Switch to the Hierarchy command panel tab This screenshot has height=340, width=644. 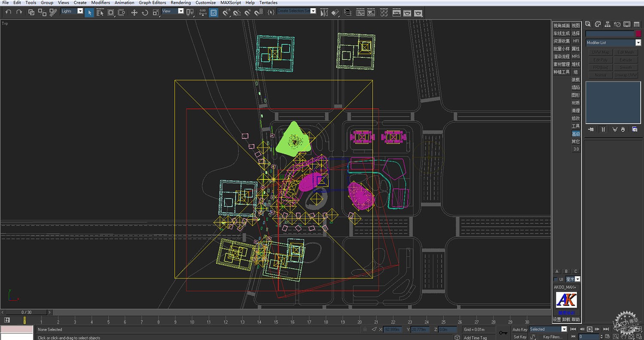pos(608,24)
